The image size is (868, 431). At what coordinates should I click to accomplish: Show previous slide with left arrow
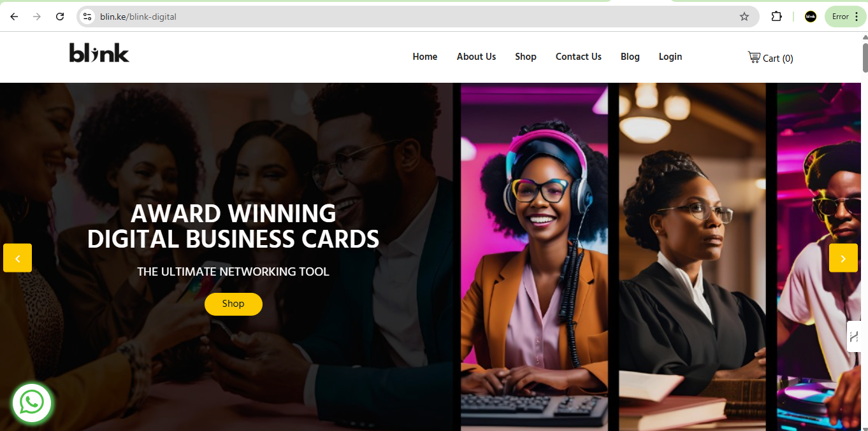[17, 258]
